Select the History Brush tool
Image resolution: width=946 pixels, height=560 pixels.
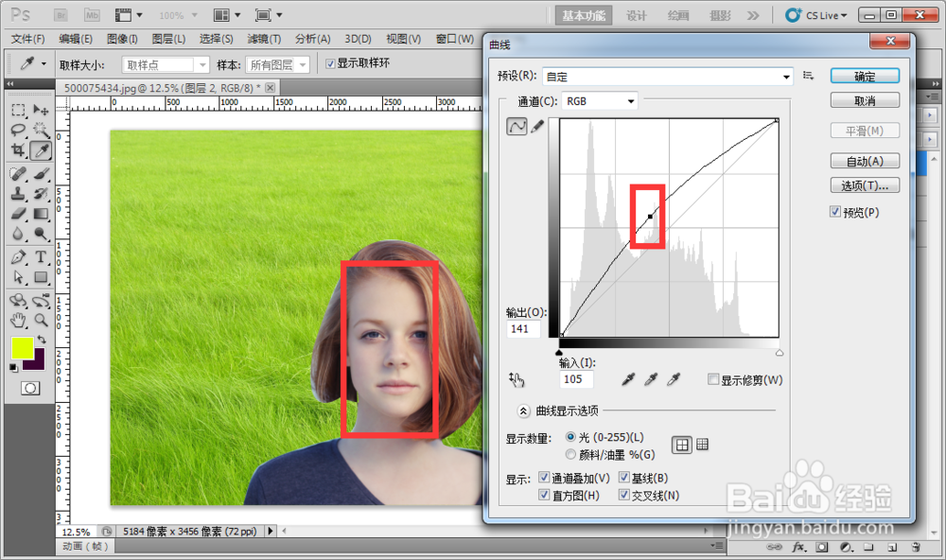pyautogui.click(x=41, y=194)
